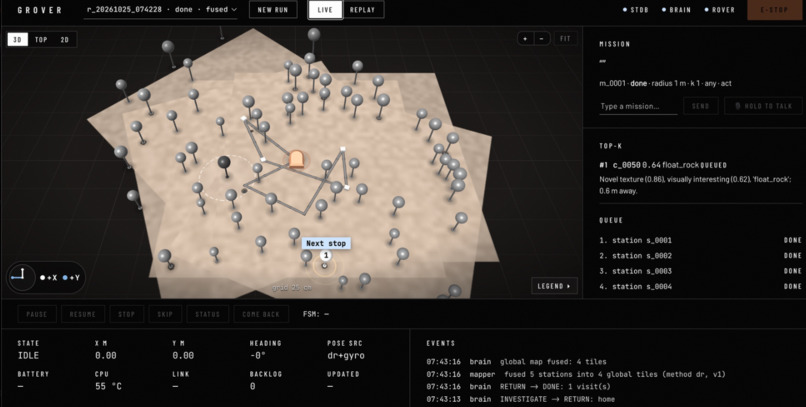Click the HOLD TO TALK button

[763, 106]
